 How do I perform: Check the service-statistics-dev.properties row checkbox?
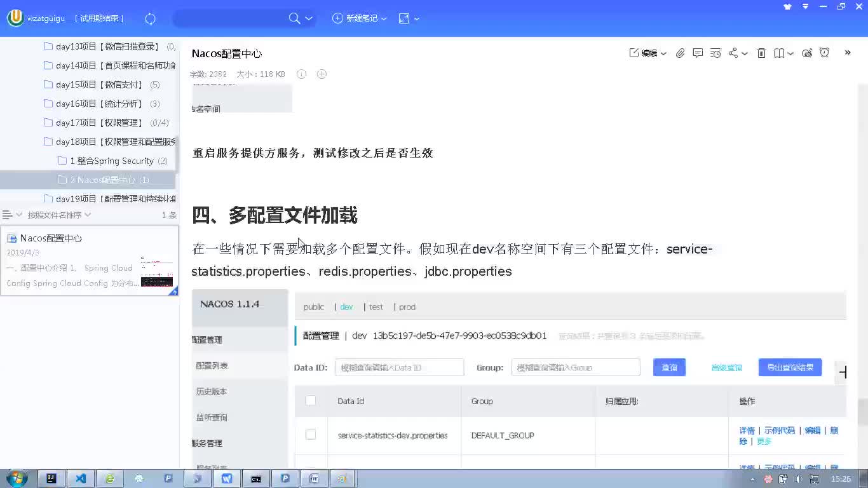pyautogui.click(x=311, y=435)
